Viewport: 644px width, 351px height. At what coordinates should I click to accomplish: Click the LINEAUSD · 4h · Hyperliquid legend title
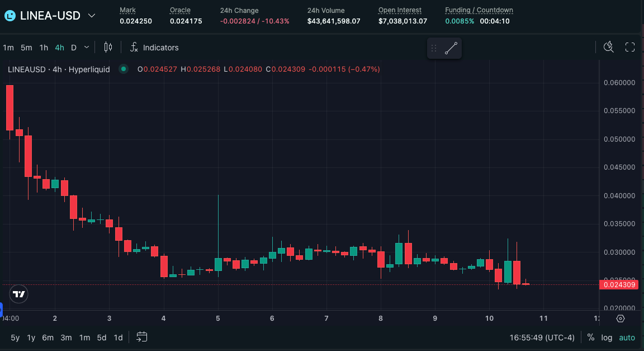click(x=59, y=69)
